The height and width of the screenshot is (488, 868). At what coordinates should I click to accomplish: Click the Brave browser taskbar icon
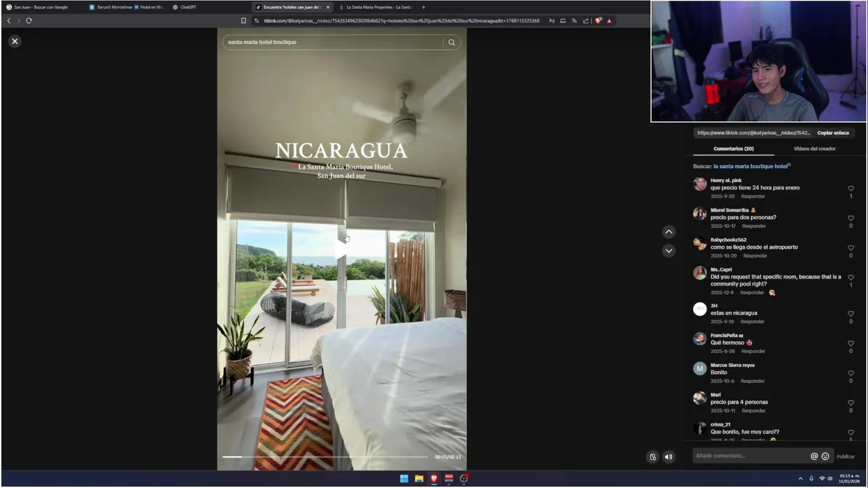point(434,479)
